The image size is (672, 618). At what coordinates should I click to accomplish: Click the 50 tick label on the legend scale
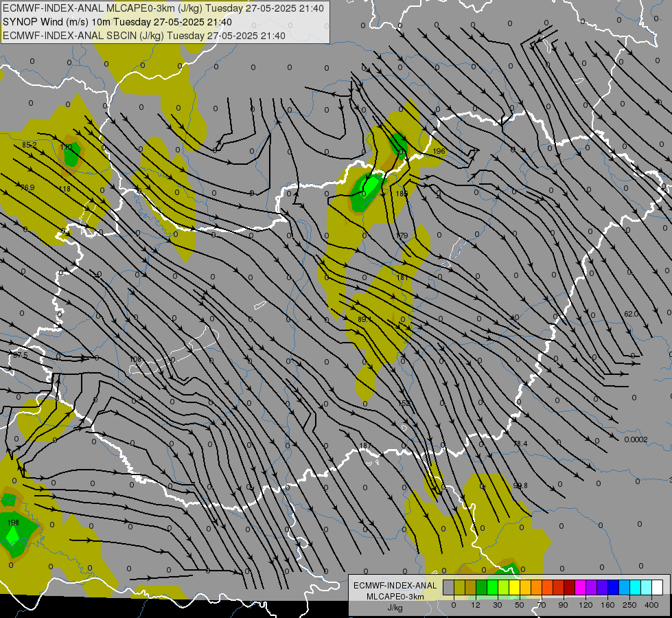tap(520, 605)
